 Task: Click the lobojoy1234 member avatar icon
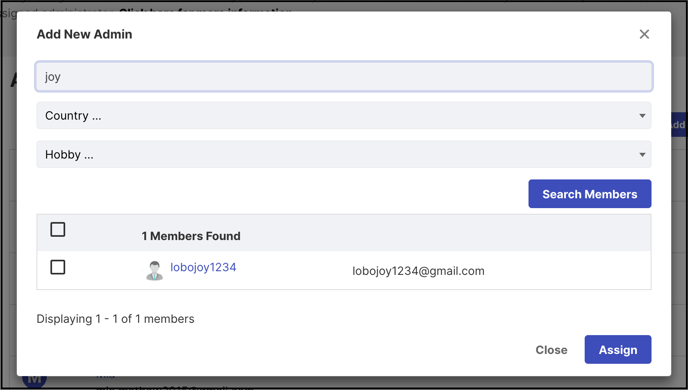tap(154, 270)
